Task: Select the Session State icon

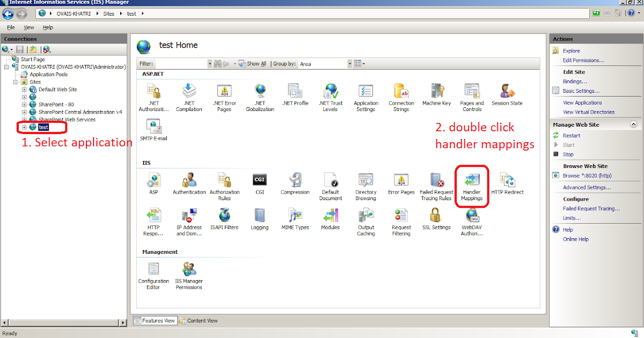Action: [507, 94]
